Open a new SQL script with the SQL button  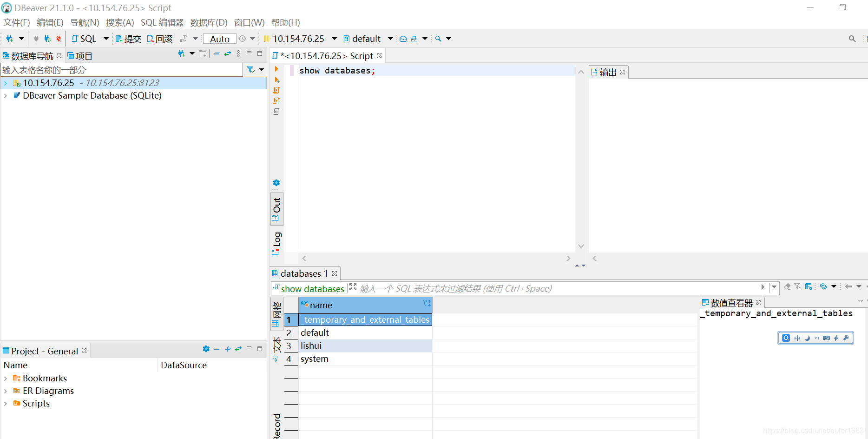(84, 39)
